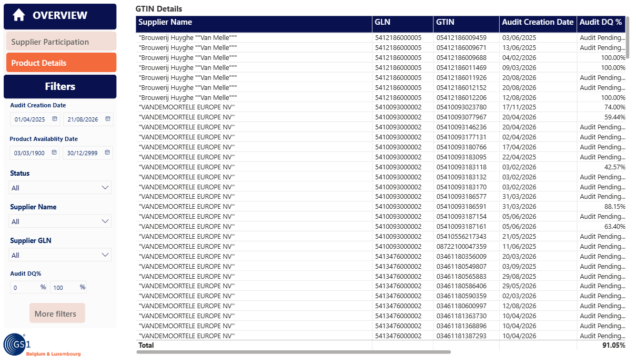Click the home icon beside OVERVIEW
The height and width of the screenshot is (364, 636).
click(x=19, y=15)
